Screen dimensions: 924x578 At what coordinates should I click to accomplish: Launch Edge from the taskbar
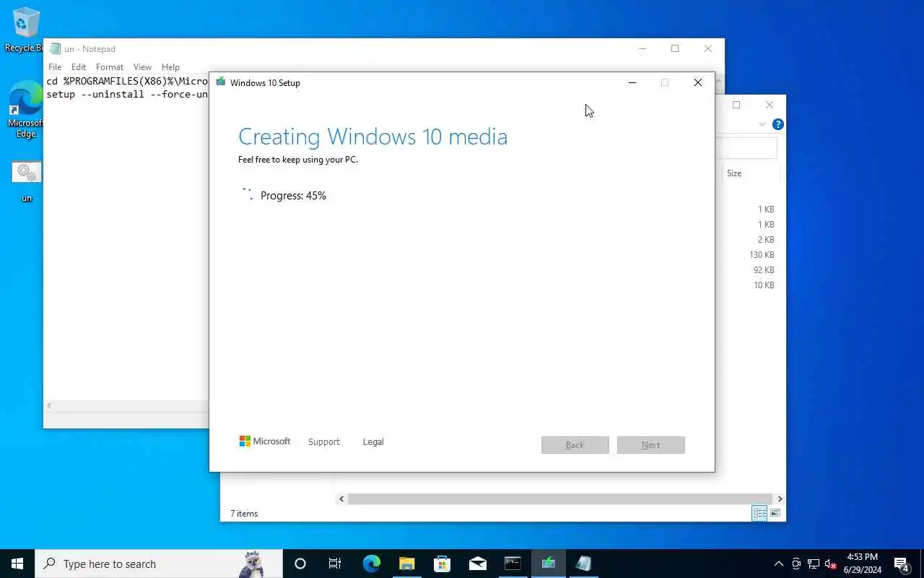click(371, 564)
